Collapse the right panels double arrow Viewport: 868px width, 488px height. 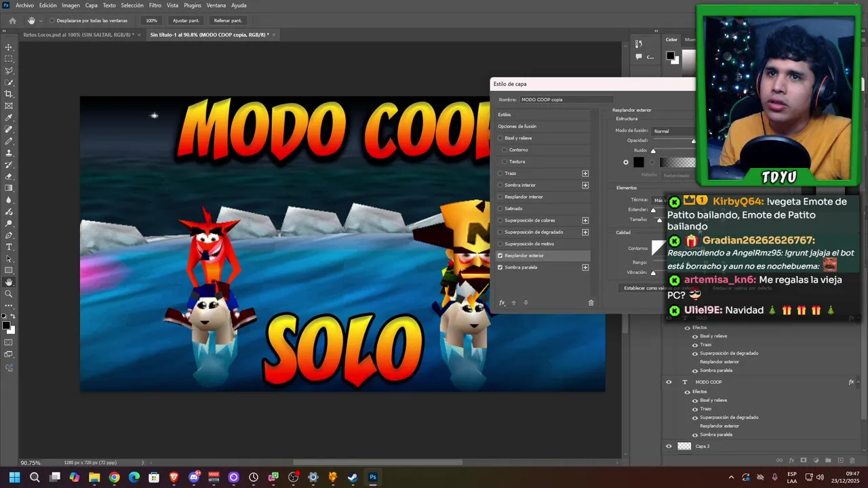click(656, 30)
